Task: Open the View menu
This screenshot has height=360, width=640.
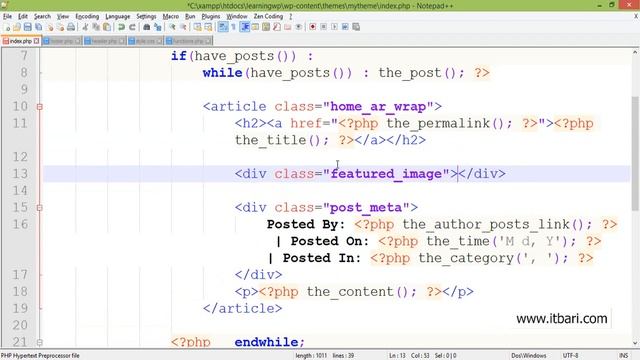Action: pyautogui.click(x=62, y=16)
